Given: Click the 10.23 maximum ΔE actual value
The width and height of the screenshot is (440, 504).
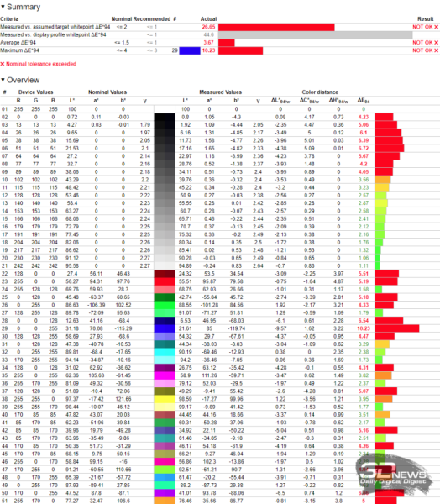Looking at the screenshot, I should pyautogui.click(x=208, y=50).
